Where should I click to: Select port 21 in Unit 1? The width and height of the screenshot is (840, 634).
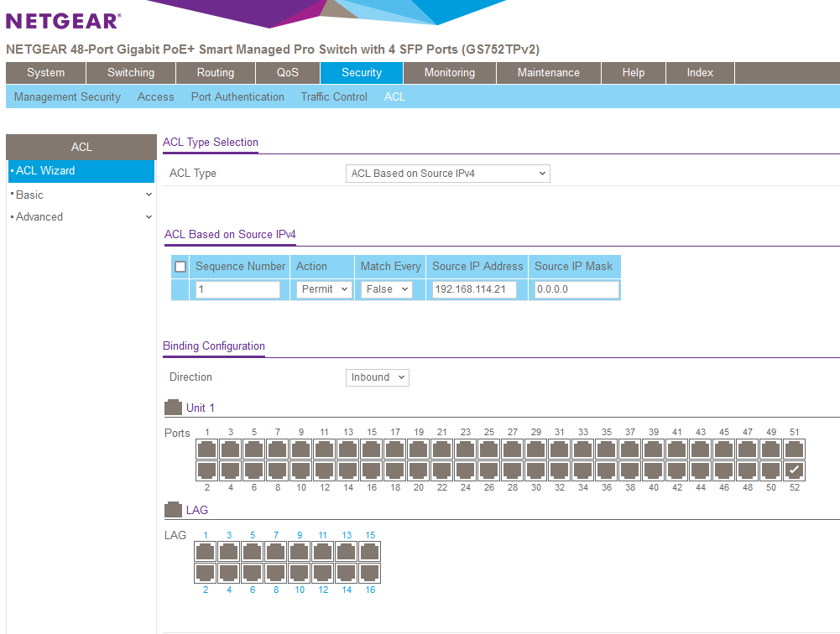coord(442,450)
